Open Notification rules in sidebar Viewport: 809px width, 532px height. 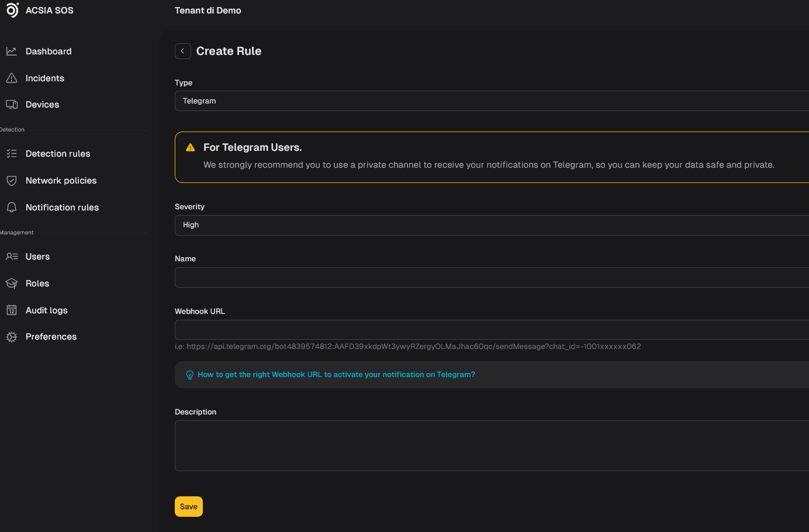[x=62, y=208]
